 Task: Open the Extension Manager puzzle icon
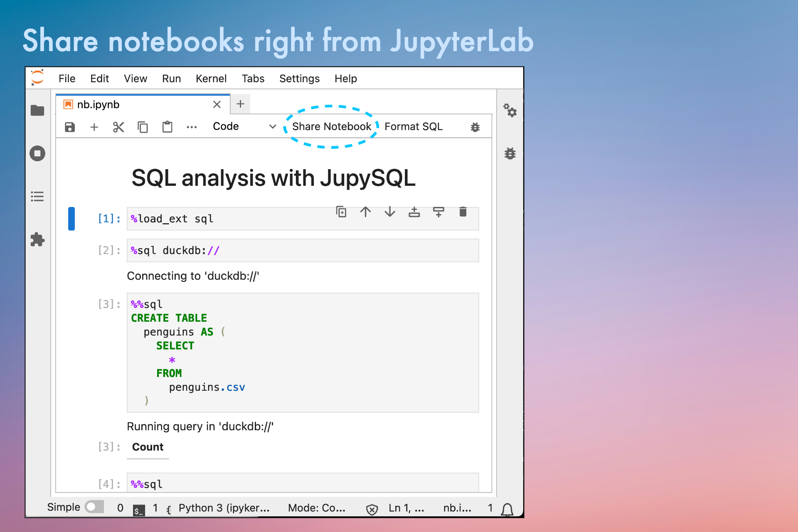click(37, 239)
